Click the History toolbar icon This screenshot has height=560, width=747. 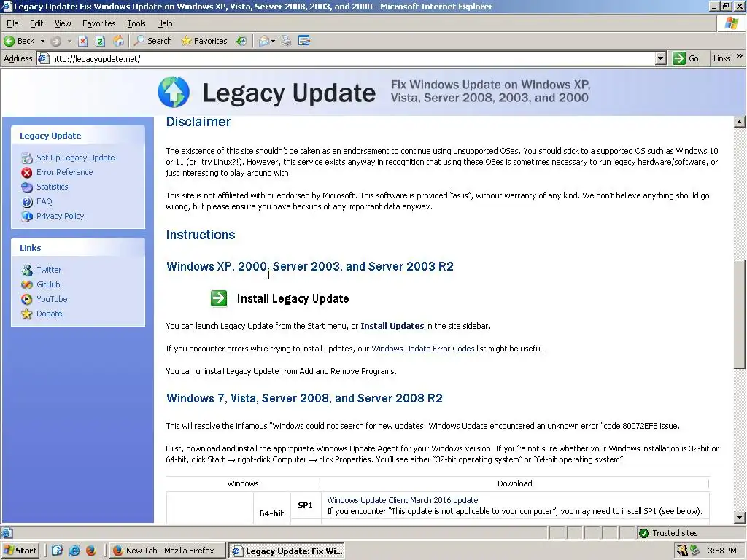pos(241,41)
